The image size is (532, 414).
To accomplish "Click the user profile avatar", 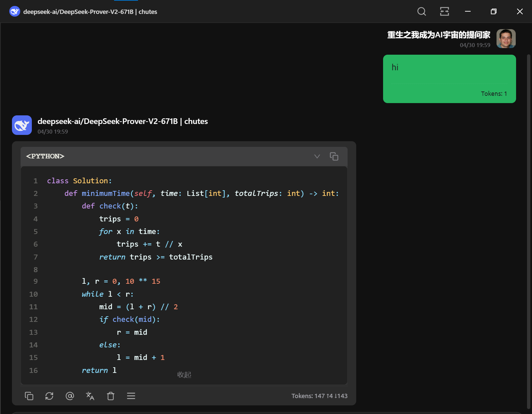I will tap(506, 39).
